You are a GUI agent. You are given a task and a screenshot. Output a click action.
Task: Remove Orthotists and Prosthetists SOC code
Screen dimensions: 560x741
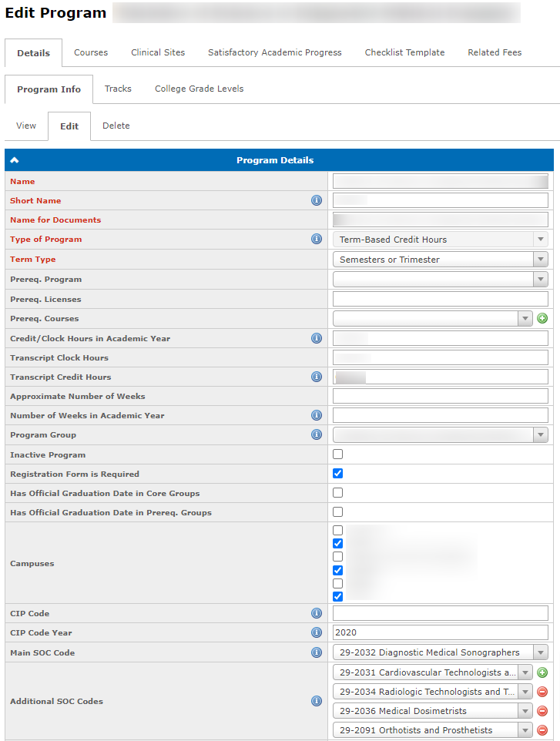(x=542, y=731)
